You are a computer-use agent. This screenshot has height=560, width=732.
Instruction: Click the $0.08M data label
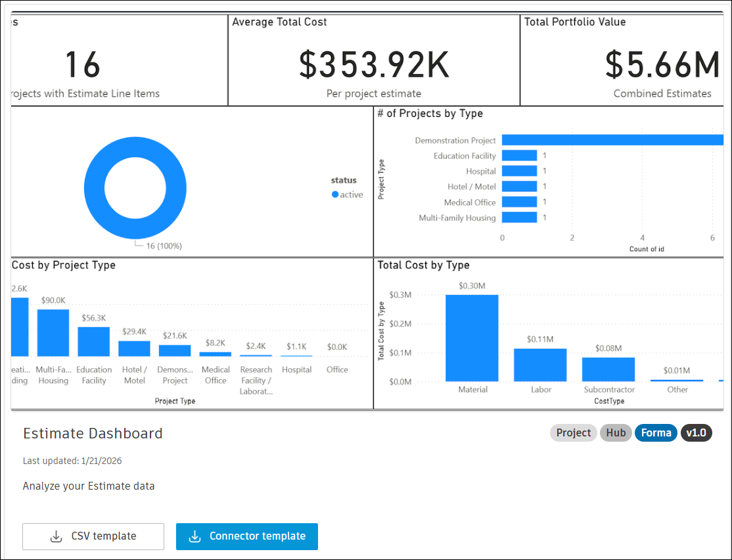[608, 348]
